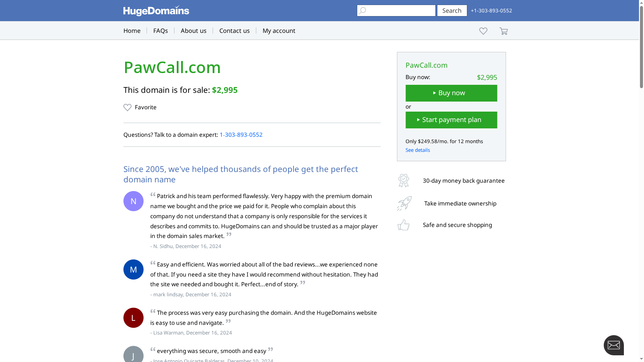This screenshot has width=644, height=362.
Task: Open the chat envelope icon bottom right
Action: click(614, 345)
